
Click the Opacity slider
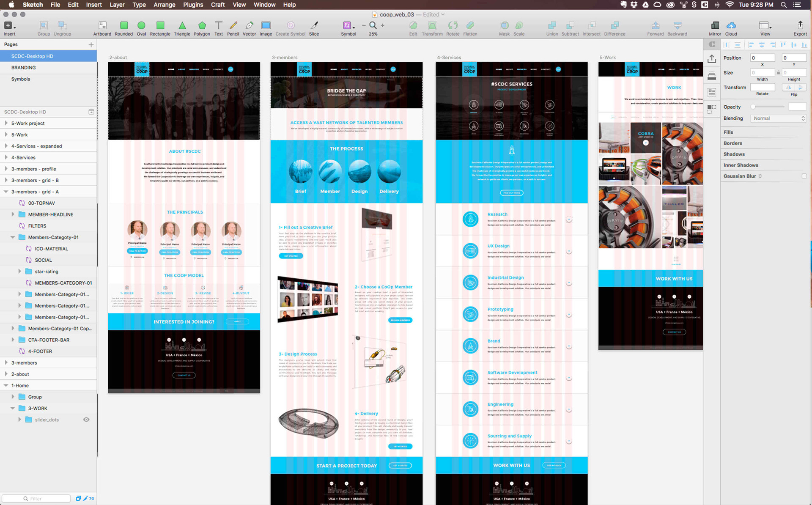click(768, 107)
